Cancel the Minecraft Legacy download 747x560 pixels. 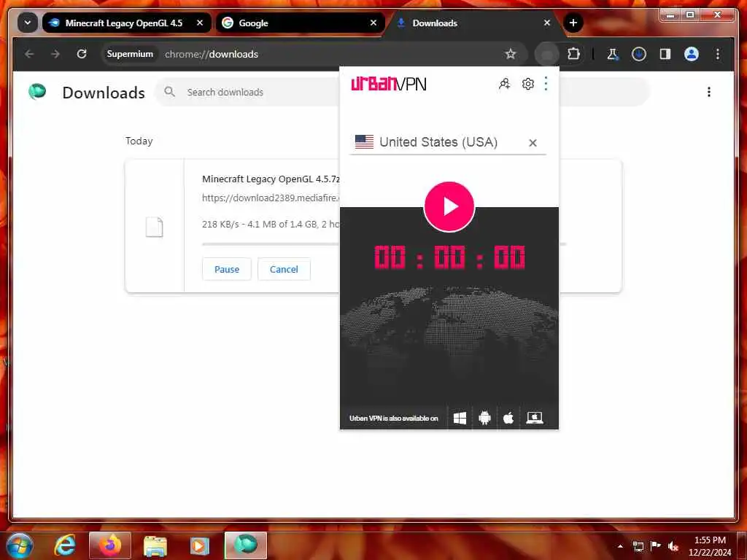[284, 269]
